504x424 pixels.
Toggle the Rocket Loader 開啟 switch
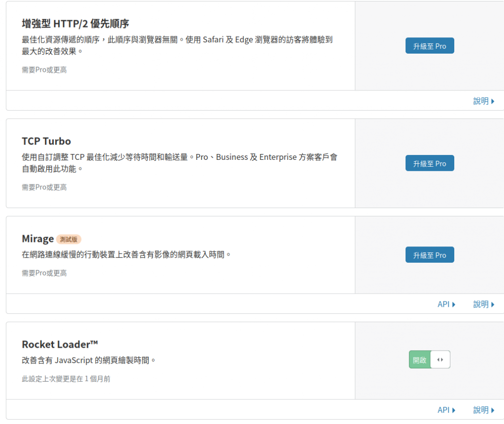click(x=429, y=360)
